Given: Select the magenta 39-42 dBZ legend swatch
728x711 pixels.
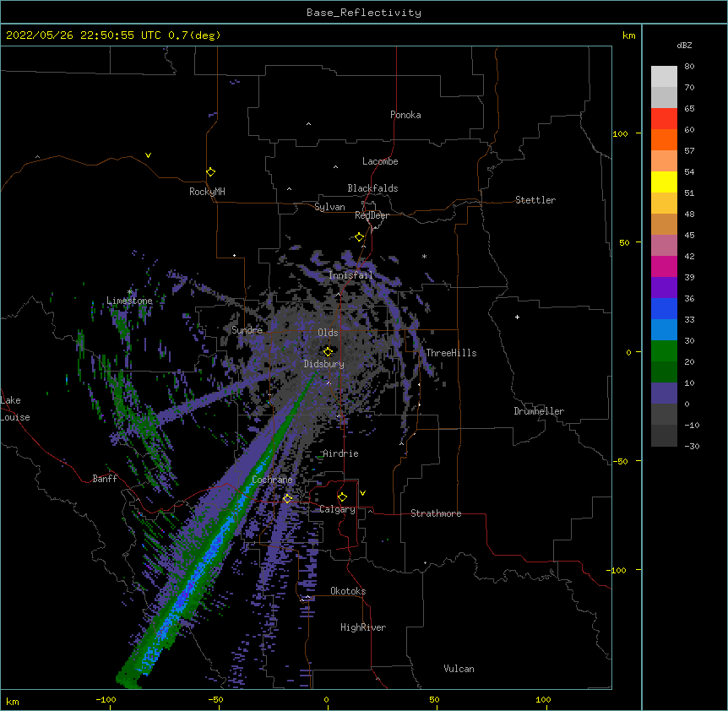Looking at the screenshot, I should 664,266.
